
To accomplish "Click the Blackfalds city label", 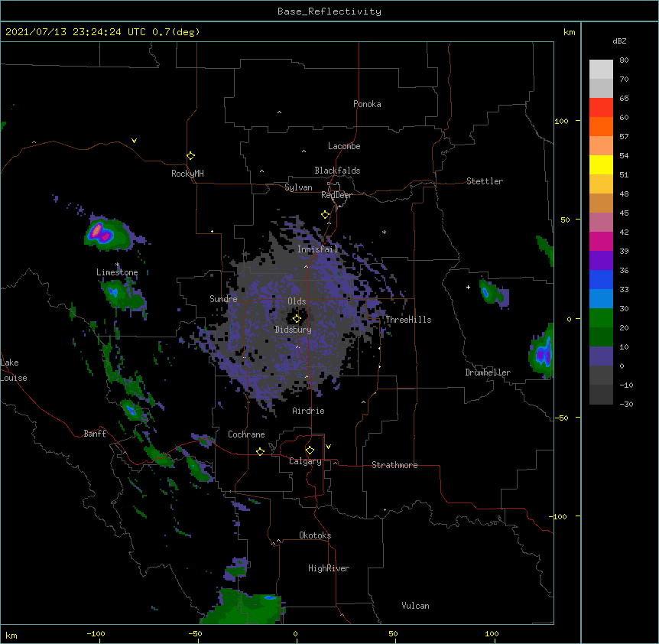I will click(337, 171).
